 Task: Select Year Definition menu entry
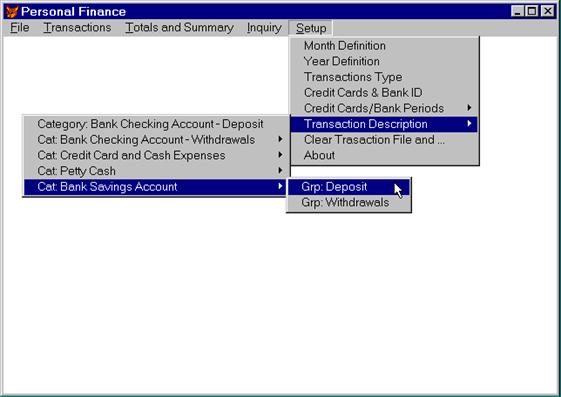point(385,62)
